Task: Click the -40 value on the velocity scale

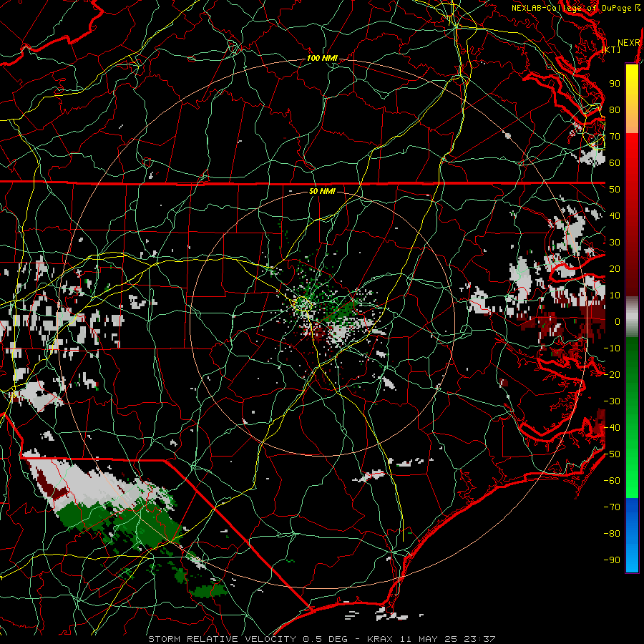Action: click(x=612, y=428)
